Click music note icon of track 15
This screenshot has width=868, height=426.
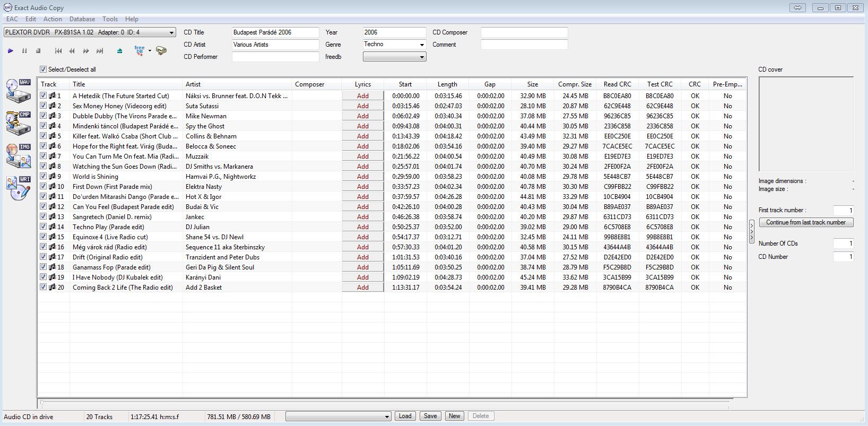click(x=52, y=237)
